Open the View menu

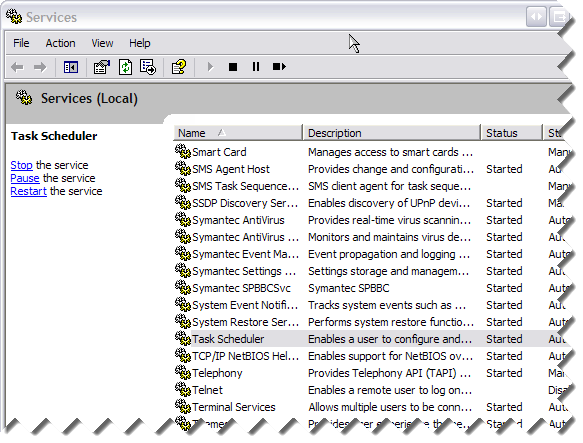[x=102, y=43]
